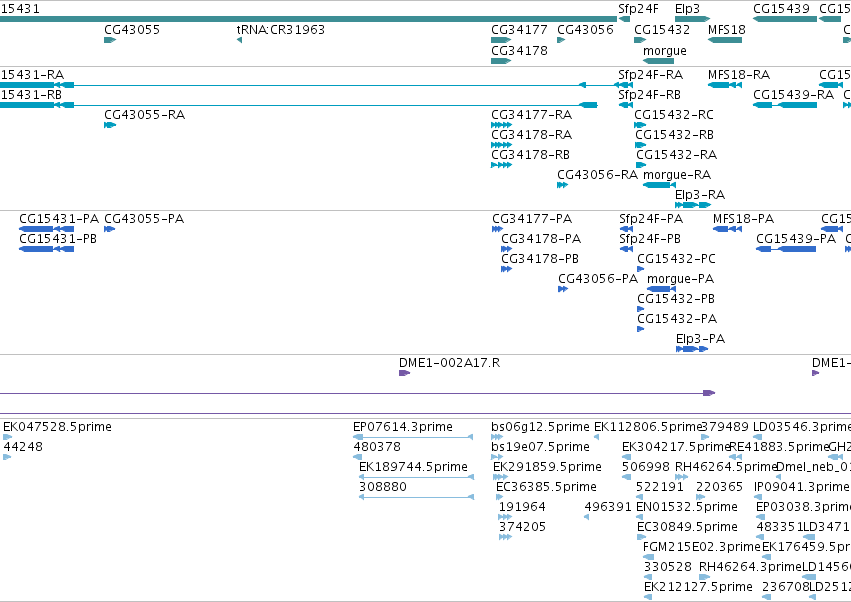
Task: Open transcript CG34178-RA
Action: pyautogui.click(x=531, y=135)
